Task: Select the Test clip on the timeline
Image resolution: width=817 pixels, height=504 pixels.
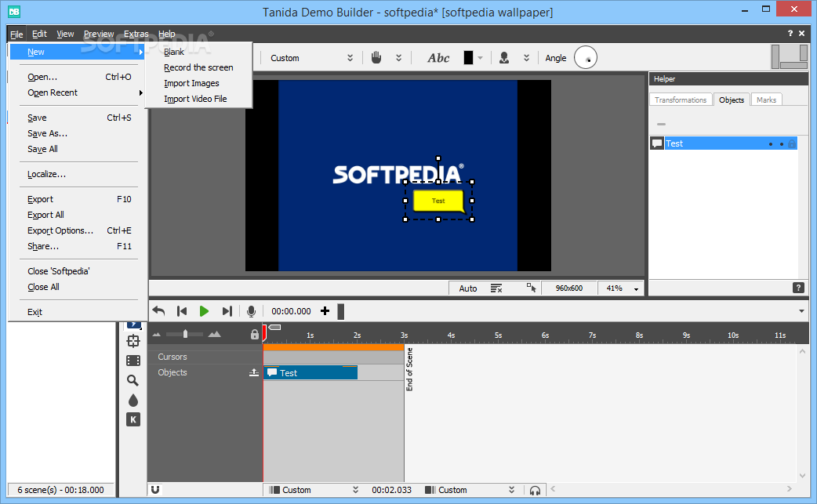Action: coord(311,373)
